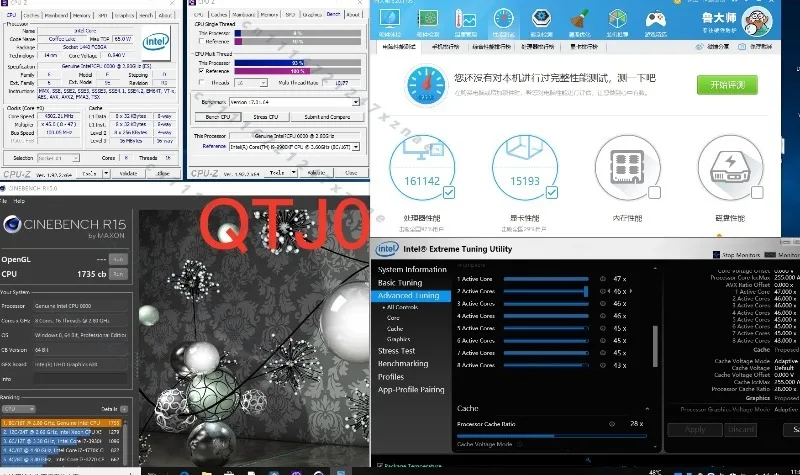The height and width of the screenshot is (475, 800).
Task: Open the Help menu in Cinebench
Action: pyautogui.click(x=19, y=201)
